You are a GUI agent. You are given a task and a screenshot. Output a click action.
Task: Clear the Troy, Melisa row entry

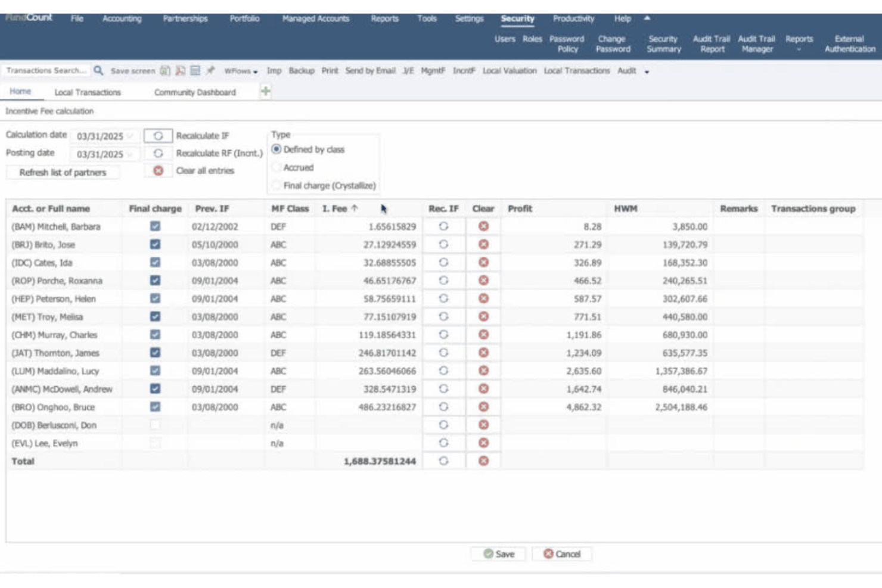[x=483, y=316]
